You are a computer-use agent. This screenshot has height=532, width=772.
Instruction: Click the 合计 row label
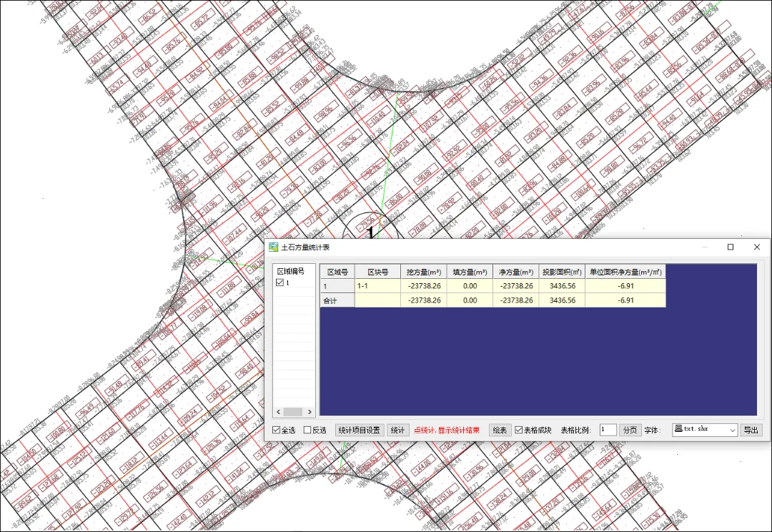337,300
